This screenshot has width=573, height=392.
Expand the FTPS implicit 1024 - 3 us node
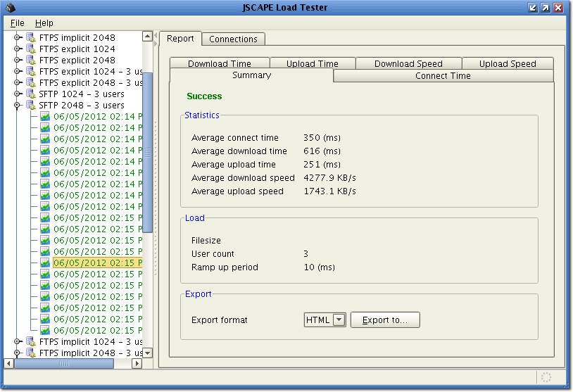pos(17,342)
